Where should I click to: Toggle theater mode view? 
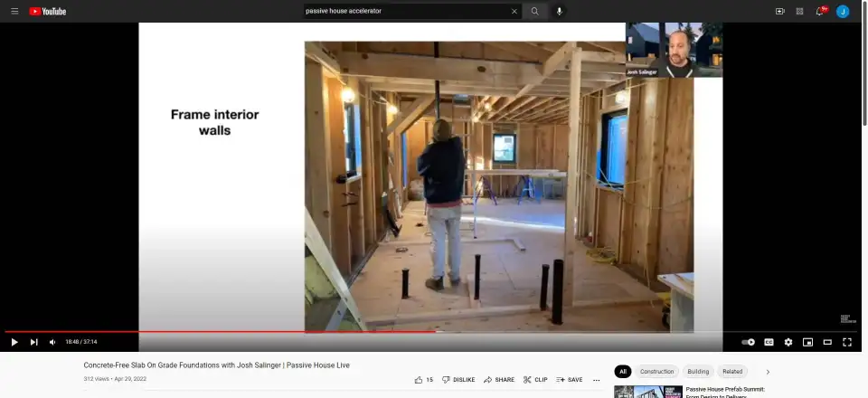pyautogui.click(x=827, y=342)
